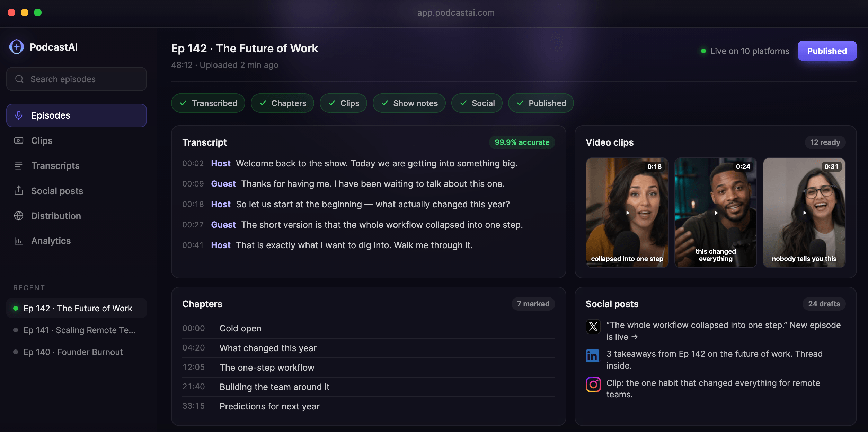Jump to the Cold open chapter
This screenshot has height=432, width=868.
click(x=369, y=328)
